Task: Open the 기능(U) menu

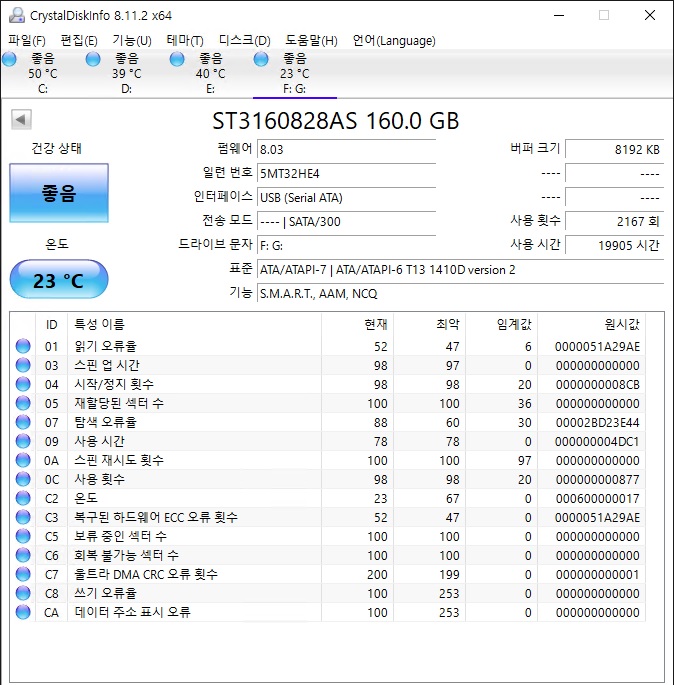Action: click(131, 41)
